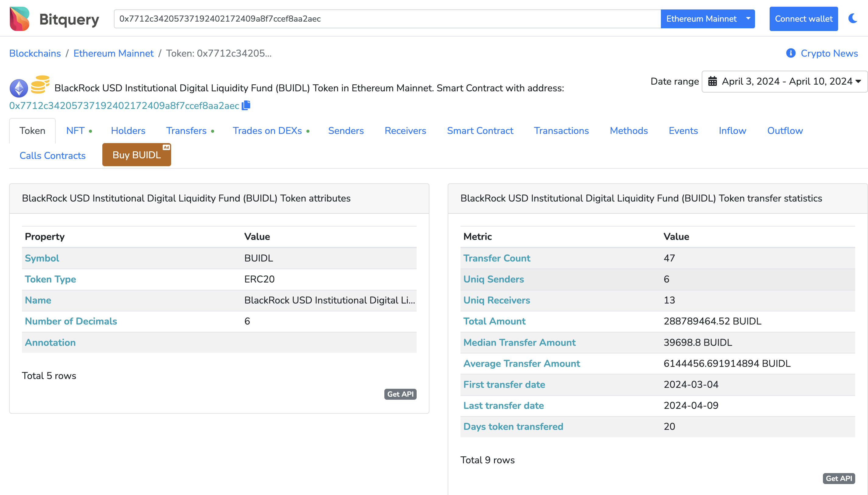
Task: Click the Total Amount metric label
Action: pos(495,321)
